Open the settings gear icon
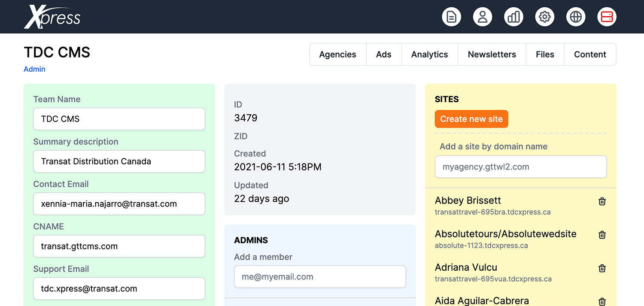 [x=545, y=17]
